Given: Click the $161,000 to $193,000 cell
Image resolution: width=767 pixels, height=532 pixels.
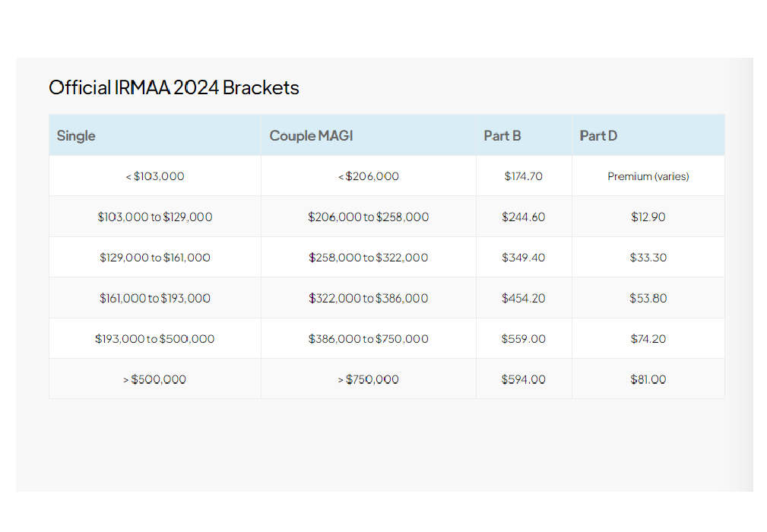Looking at the screenshot, I should (155, 299).
